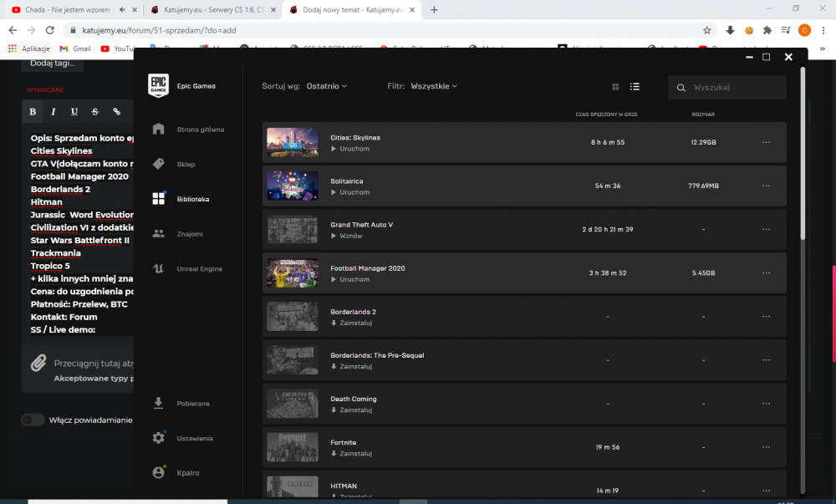Go back in Chrome
Screen dimensions: 836x504
[x=13, y=30]
